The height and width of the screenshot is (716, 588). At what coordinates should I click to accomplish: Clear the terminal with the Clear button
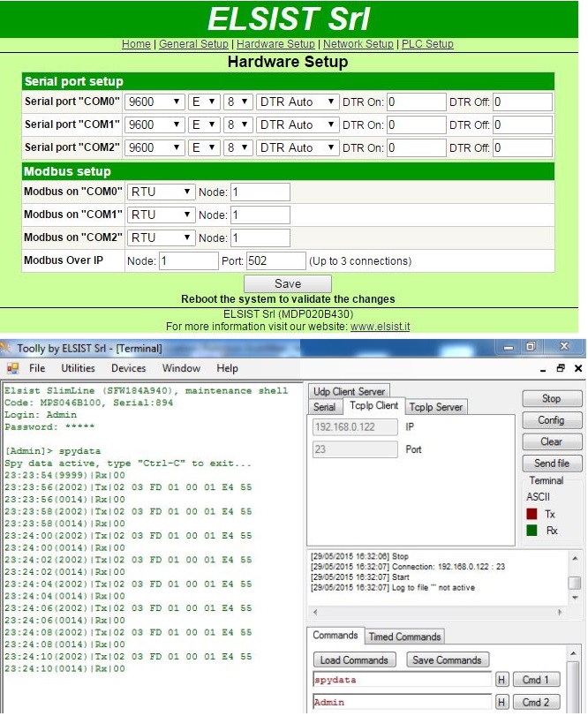click(x=552, y=441)
